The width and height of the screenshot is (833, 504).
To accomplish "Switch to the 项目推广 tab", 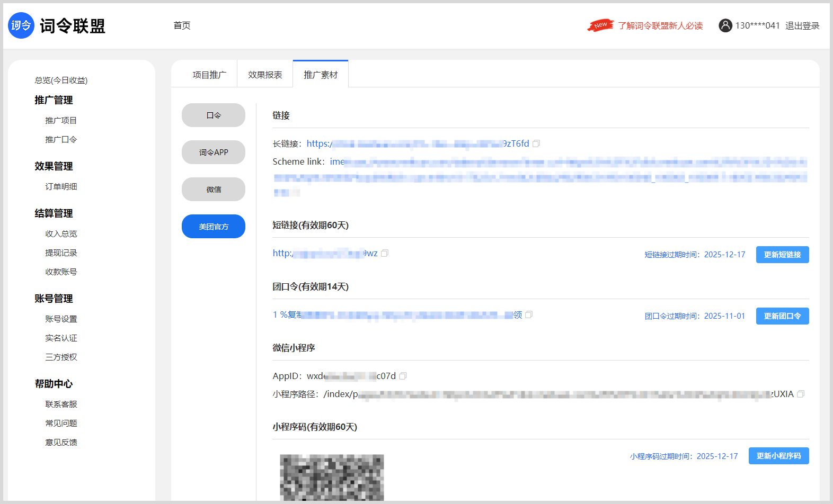I will point(209,75).
